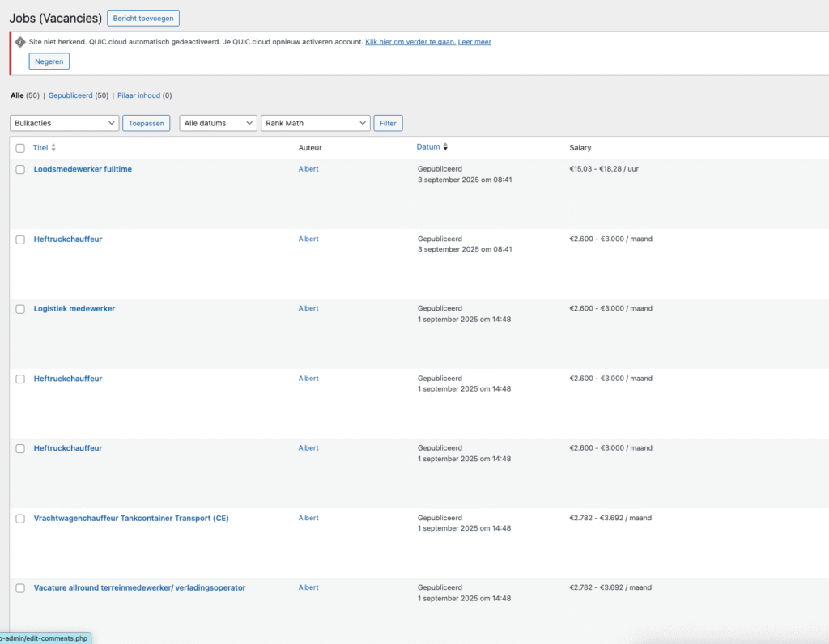Click the Toepassen button
Viewport: 829px width, 644px height.
[147, 123]
